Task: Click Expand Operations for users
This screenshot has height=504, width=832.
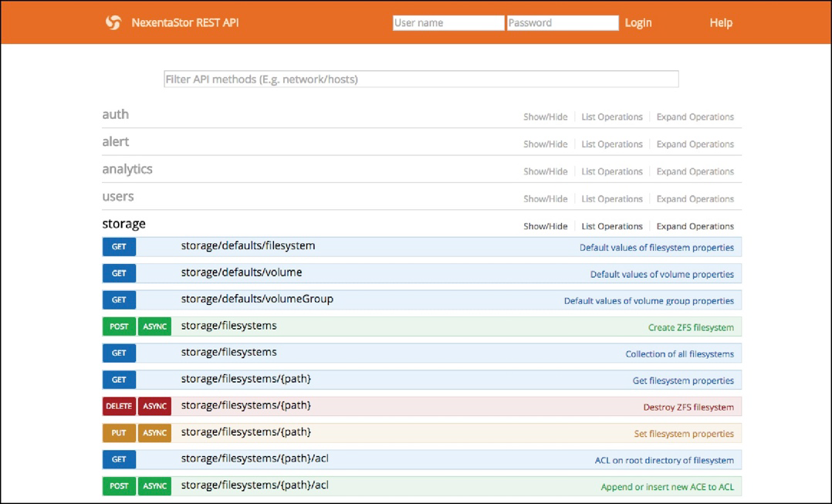Action: [695, 199]
